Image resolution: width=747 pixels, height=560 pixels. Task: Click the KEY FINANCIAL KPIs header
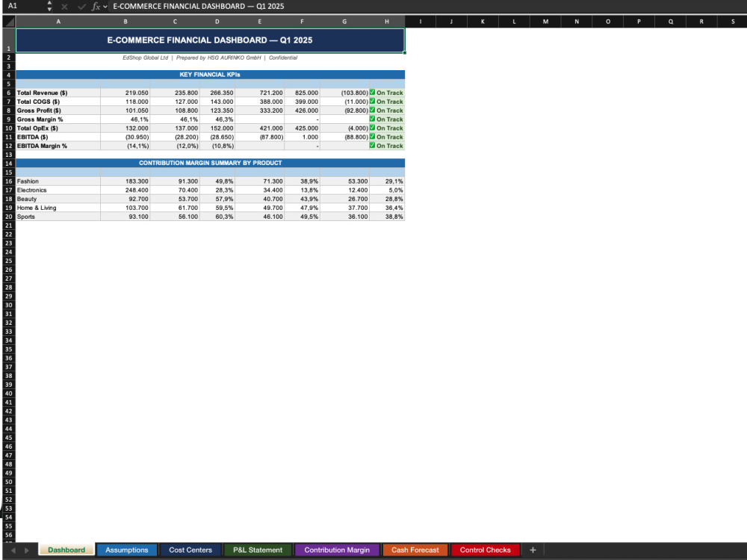[x=210, y=75]
